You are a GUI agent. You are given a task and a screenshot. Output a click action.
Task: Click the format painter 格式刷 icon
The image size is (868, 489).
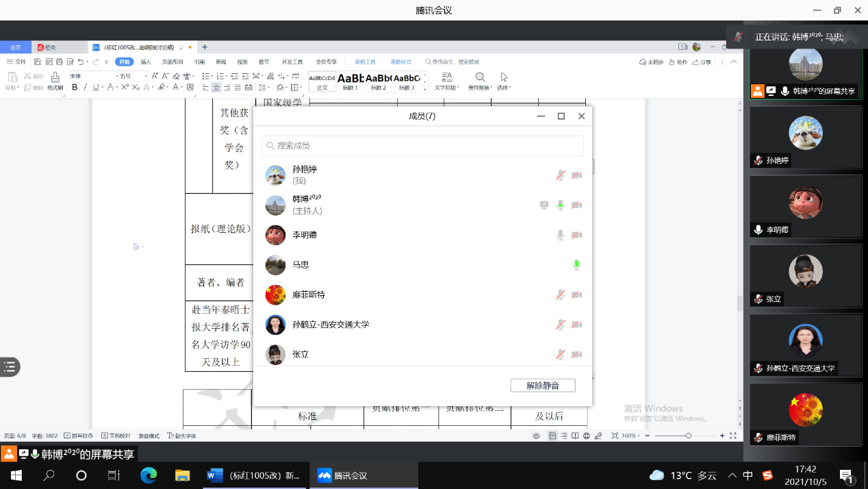55,80
